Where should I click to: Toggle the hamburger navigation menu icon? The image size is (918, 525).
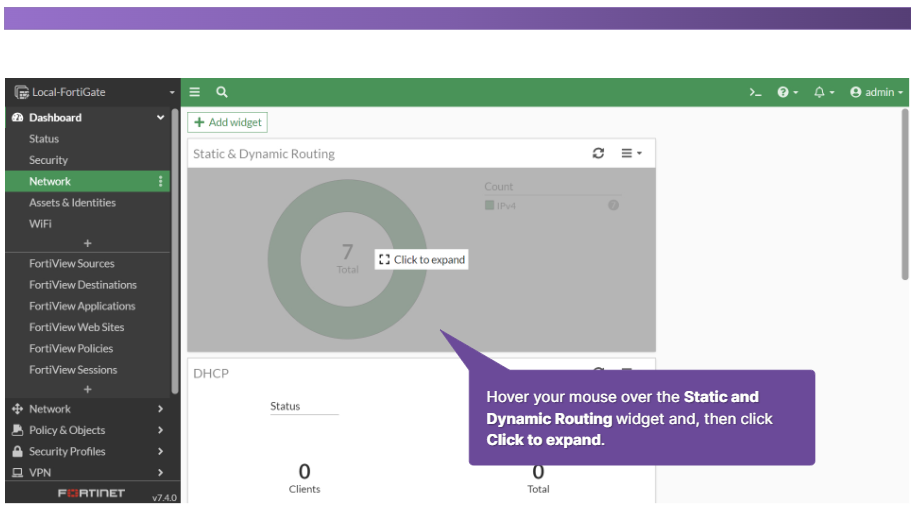194,92
